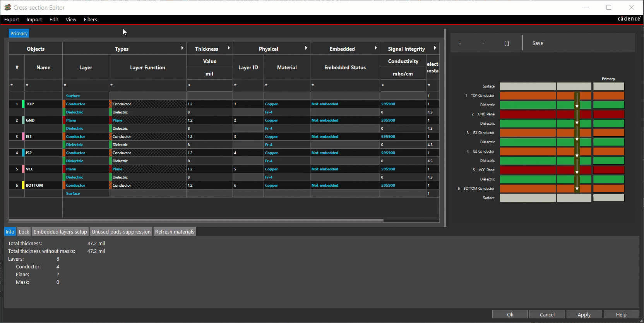644x323 pixels.
Task: Expand the Signal Integrity column group
Action: pyautogui.click(x=435, y=48)
